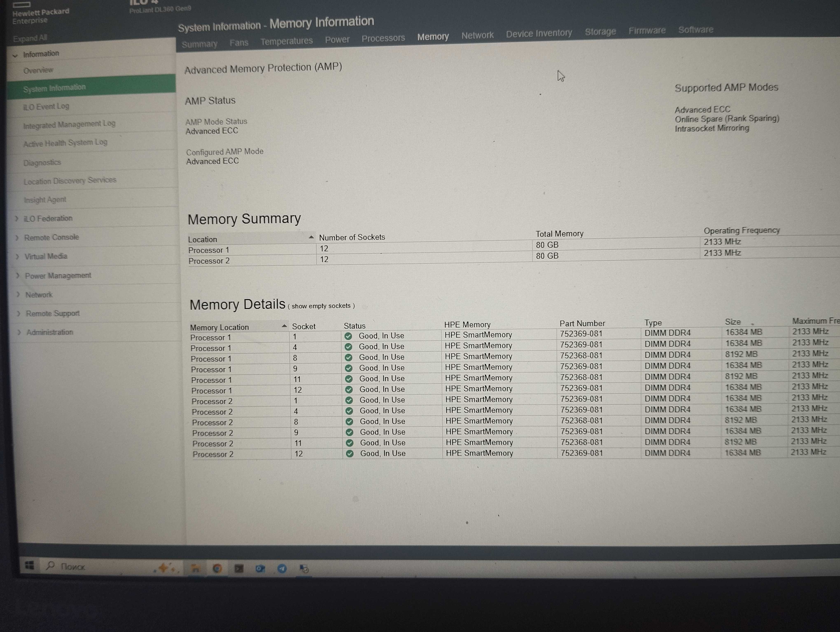Switch to the Temperatures tab
840x632 pixels.
[287, 41]
